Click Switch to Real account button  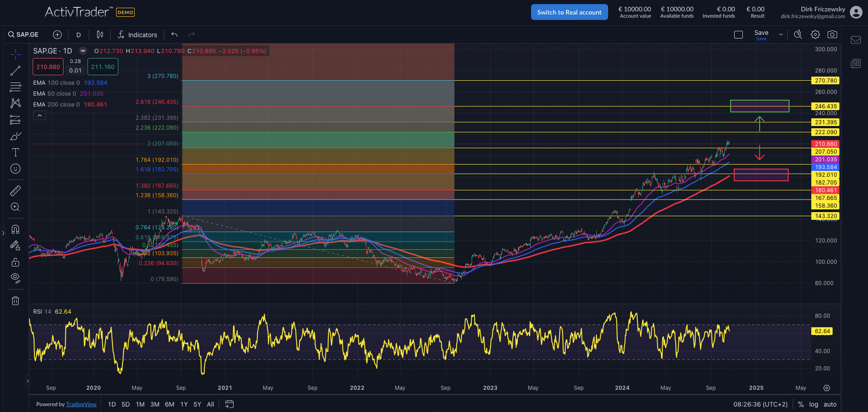569,12
